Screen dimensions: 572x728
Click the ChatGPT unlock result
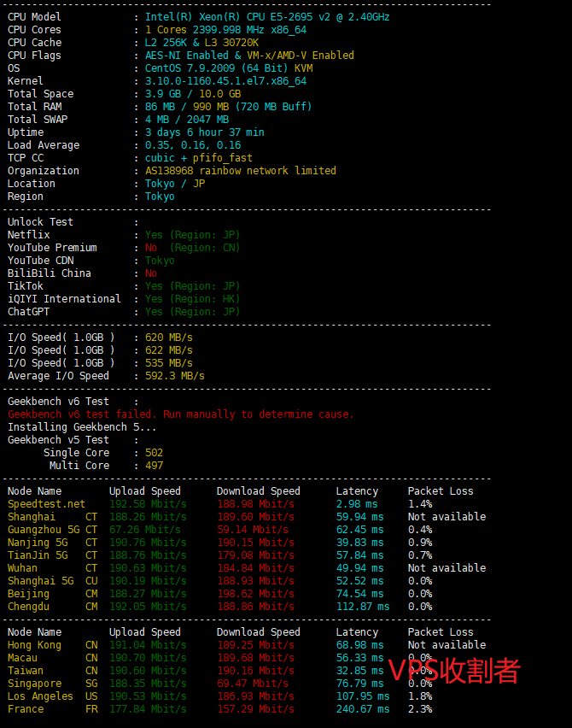[192, 312]
